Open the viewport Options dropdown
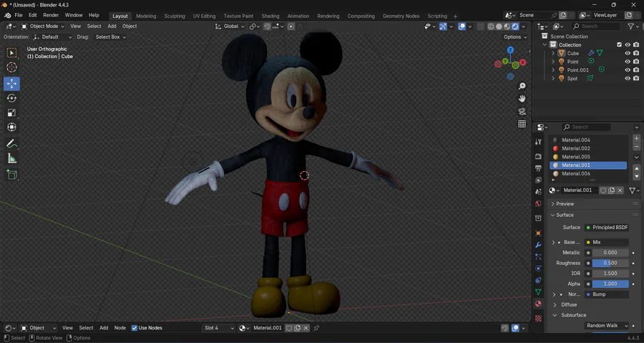 coord(515,37)
